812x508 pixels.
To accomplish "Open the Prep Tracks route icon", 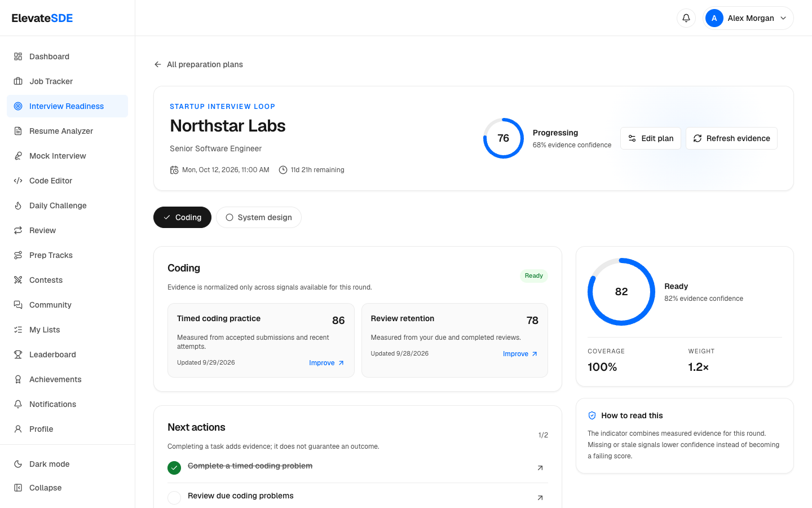I will [x=18, y=255].
